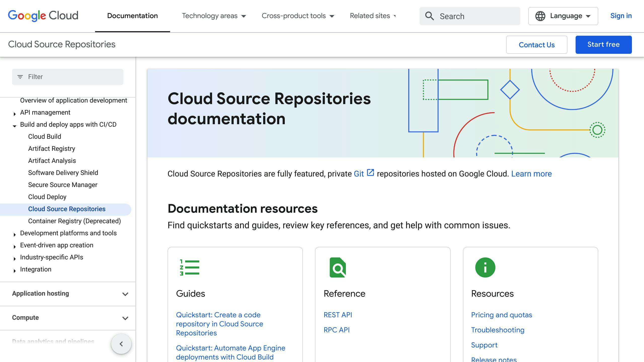Screen dimensions: 644x362
Task: Open Artifact Analysis in sidebar
Action: (x=52, y=161)
